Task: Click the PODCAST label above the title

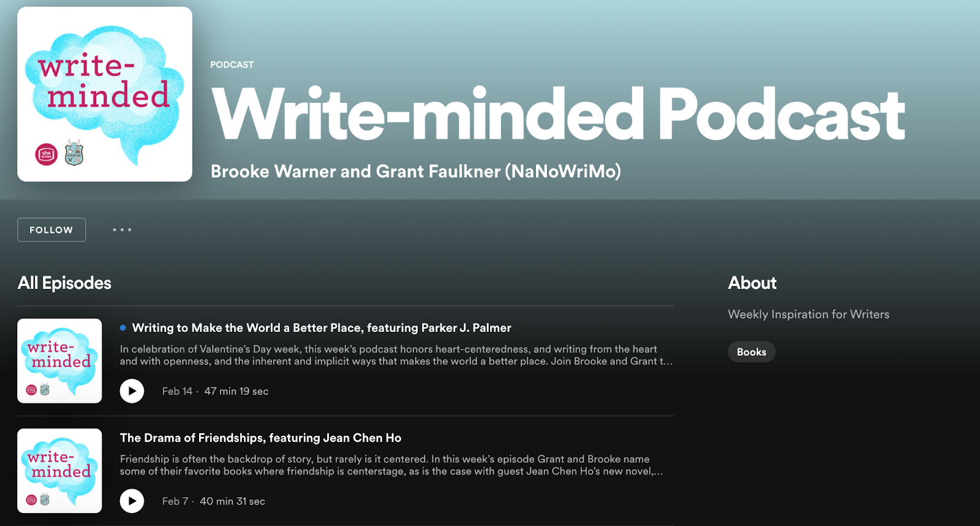Action: click(232, 64)
